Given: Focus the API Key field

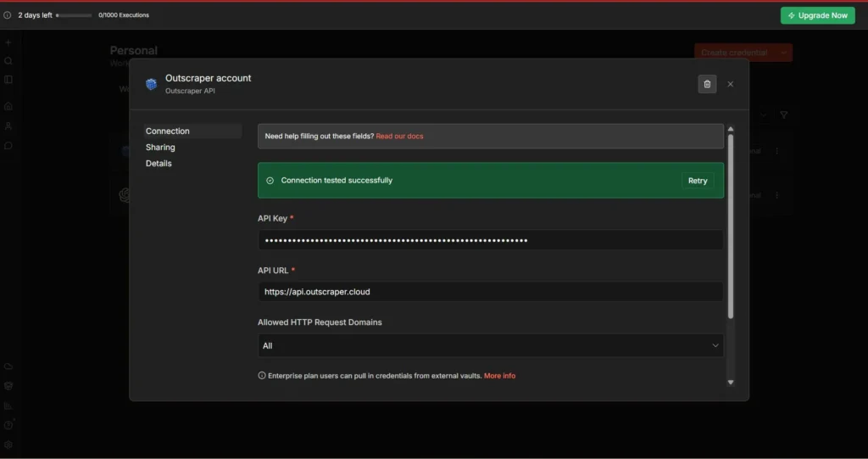Looking at the screenshot, I should point(490,240).
